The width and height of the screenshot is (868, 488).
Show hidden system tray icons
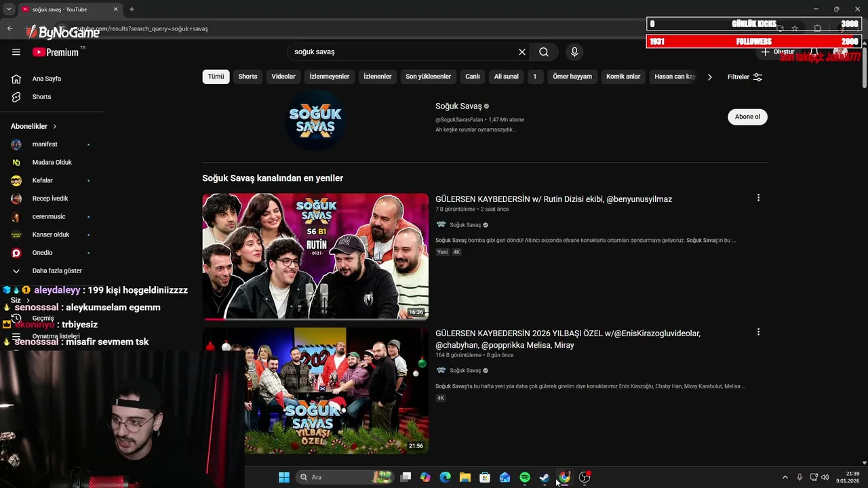click(x=785, y=477)
